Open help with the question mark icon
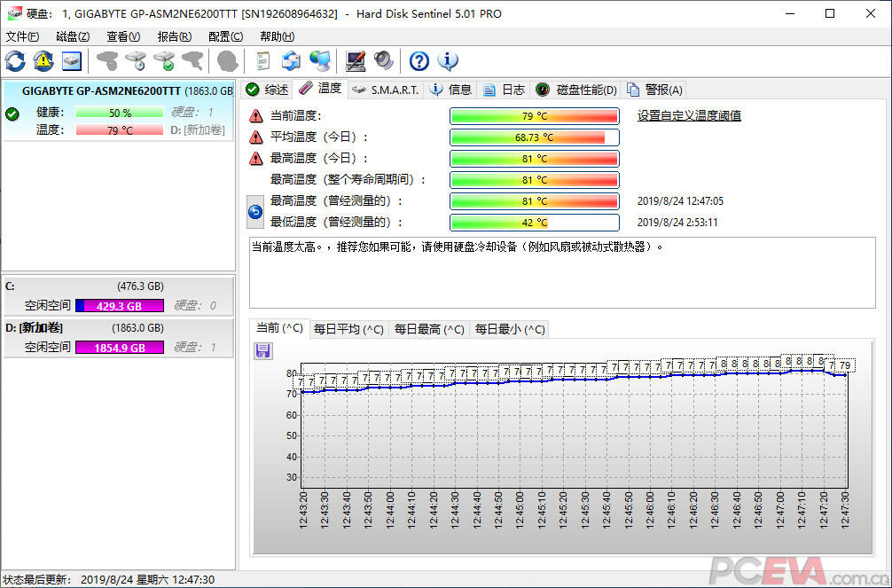 [x=419, y=61]
